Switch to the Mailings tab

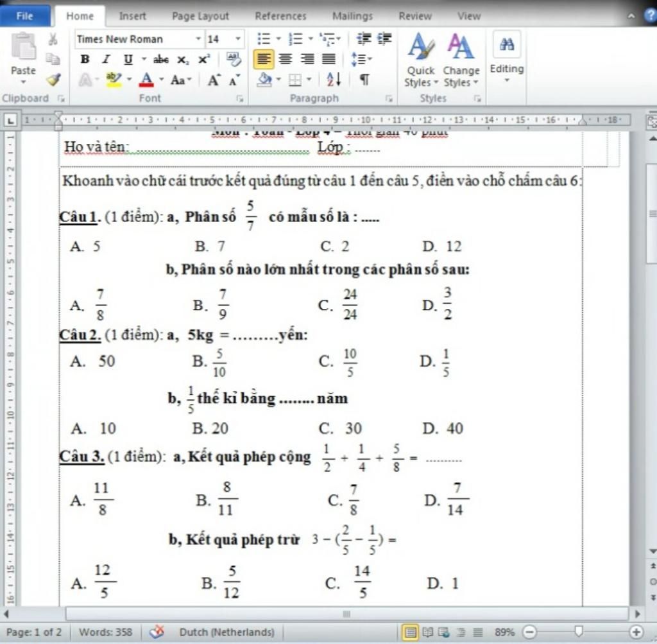[352, 16]
